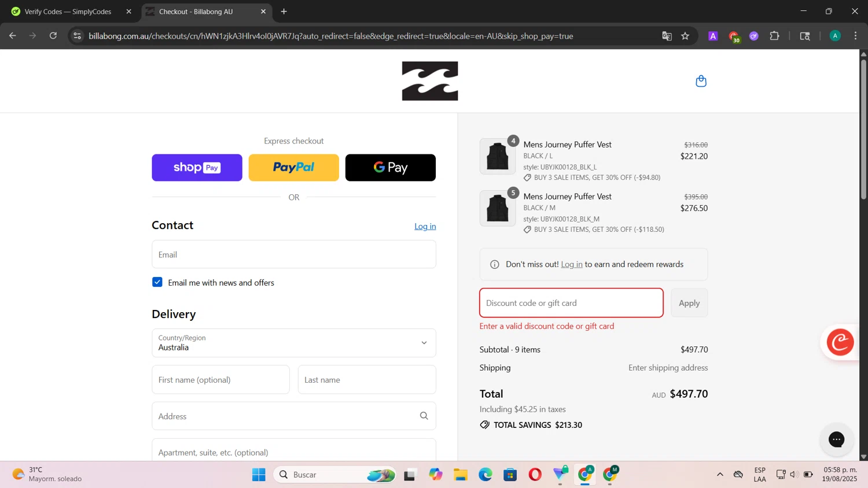Uncheck Email me with news and offers
The height and width of the screenshot is (488, 868).
(x=157, y=282)
